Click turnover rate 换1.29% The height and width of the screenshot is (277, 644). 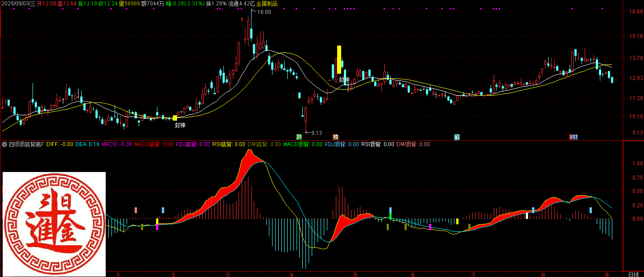pos(216,4)
